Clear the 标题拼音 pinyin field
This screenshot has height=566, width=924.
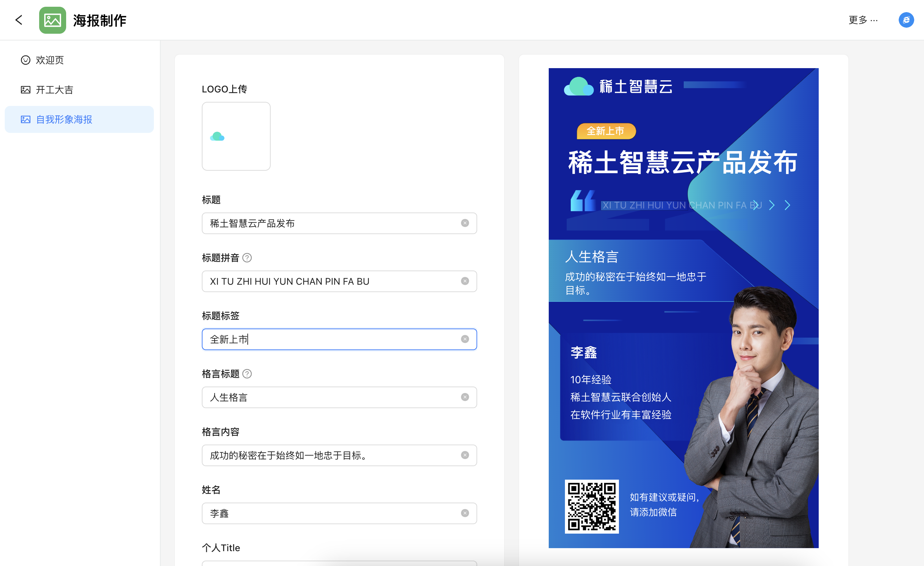465,281
